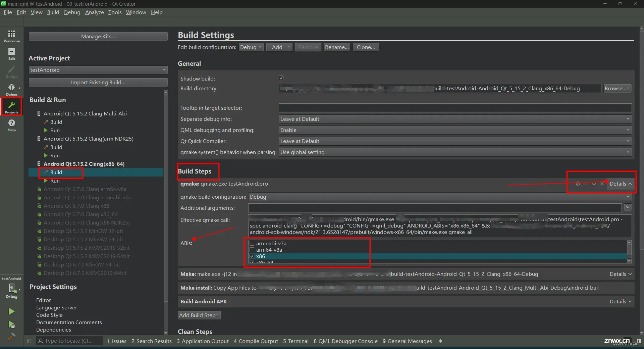
Task: Open the File menu
Action: click(x=8, y=12)
